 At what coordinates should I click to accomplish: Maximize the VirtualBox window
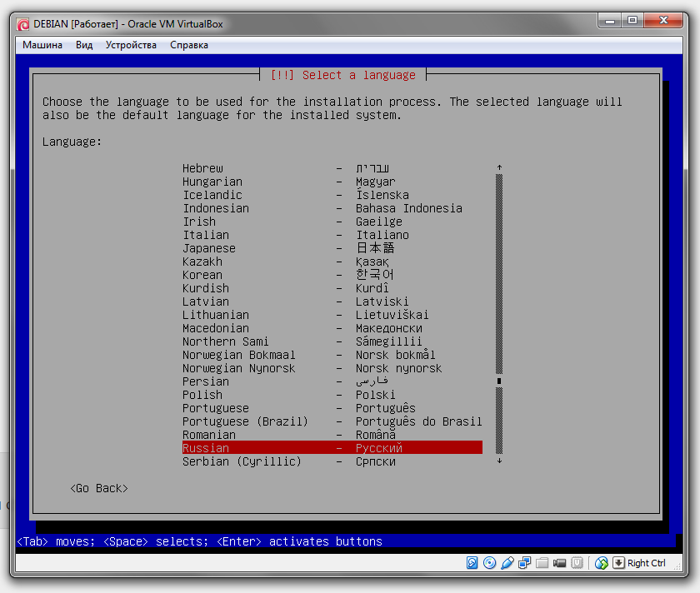click(x=632, y=20)
